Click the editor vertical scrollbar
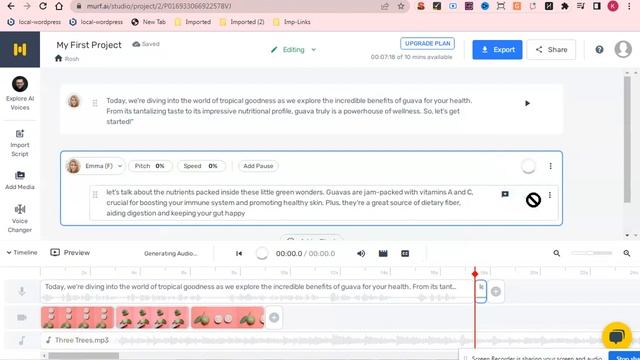 coord(627,139)
